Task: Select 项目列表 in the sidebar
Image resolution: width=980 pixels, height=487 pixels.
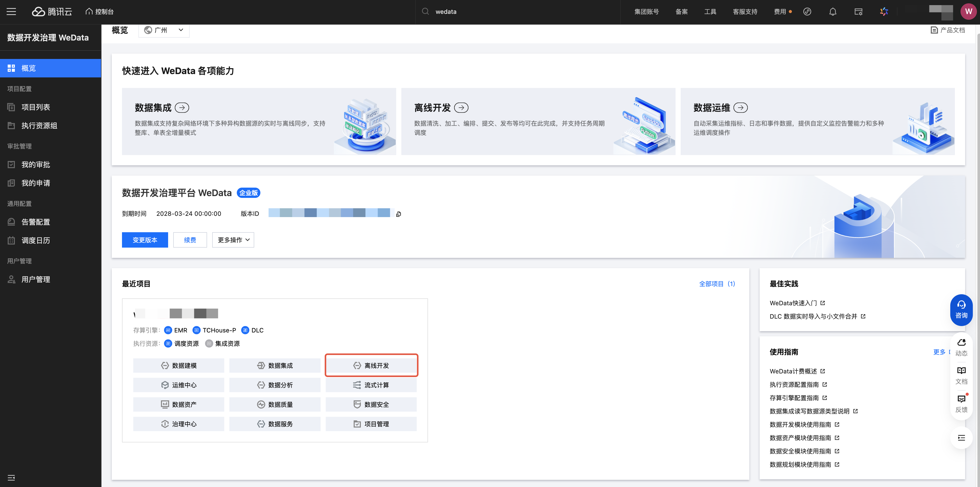Action: pyautogui.click(x=36, y=107)
